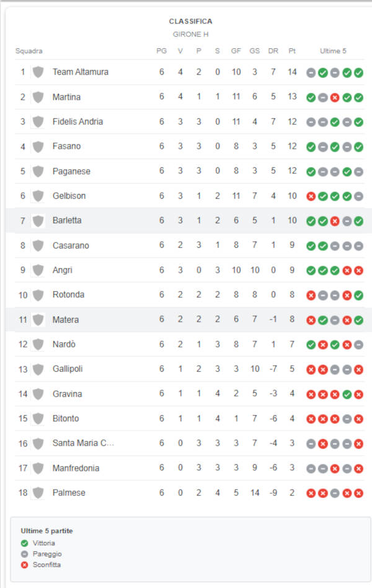The width and height of the screenshot is (372, 588).
Task: Click the red Sconfitta legend icon
Action: tap(25, 564)
